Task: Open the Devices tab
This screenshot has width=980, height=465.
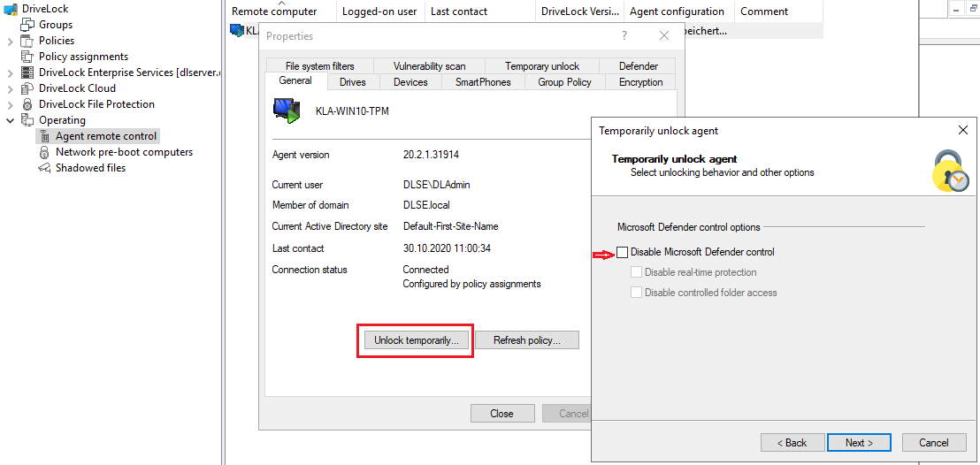Action: 410,82
